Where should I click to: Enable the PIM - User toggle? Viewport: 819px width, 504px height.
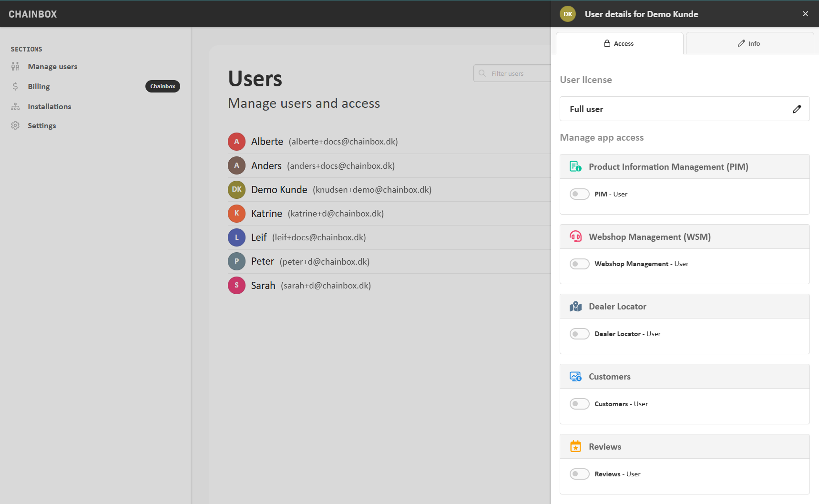579,194
